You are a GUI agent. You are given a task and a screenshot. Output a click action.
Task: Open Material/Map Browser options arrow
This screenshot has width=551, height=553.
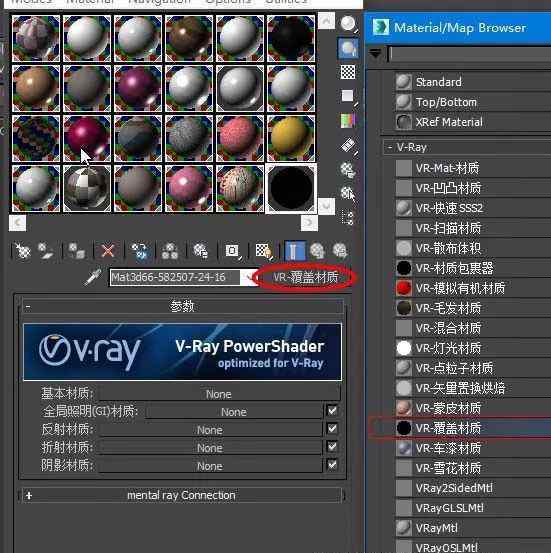tap(375, 54)
